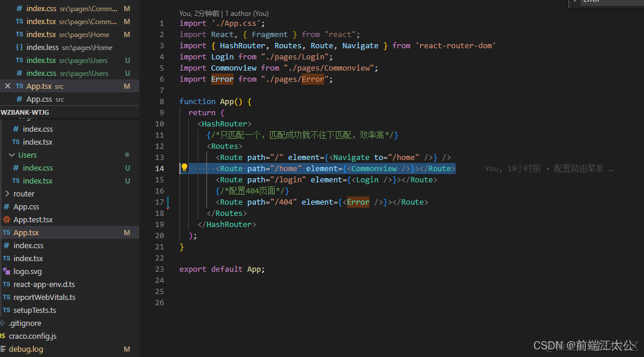
Task: Click the git blame author annotation
Action: coord(224,14)
